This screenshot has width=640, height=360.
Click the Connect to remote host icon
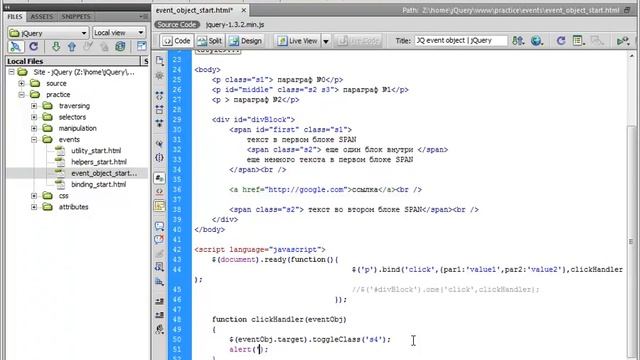point(16,47)
